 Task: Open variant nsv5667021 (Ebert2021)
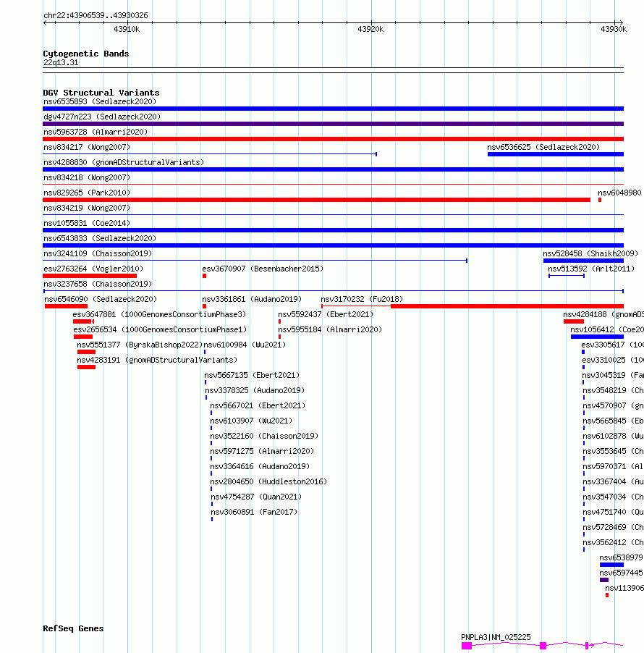tap(258, 405)
